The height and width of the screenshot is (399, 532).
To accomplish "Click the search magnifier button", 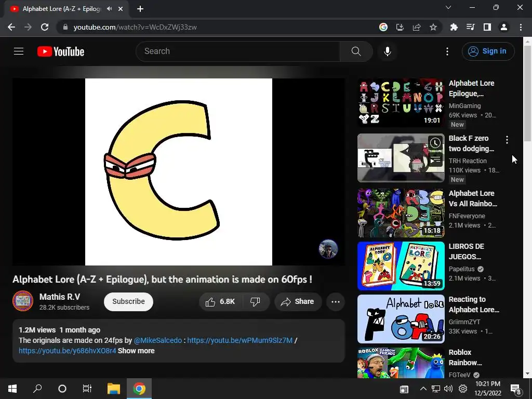I will (356, 51).
